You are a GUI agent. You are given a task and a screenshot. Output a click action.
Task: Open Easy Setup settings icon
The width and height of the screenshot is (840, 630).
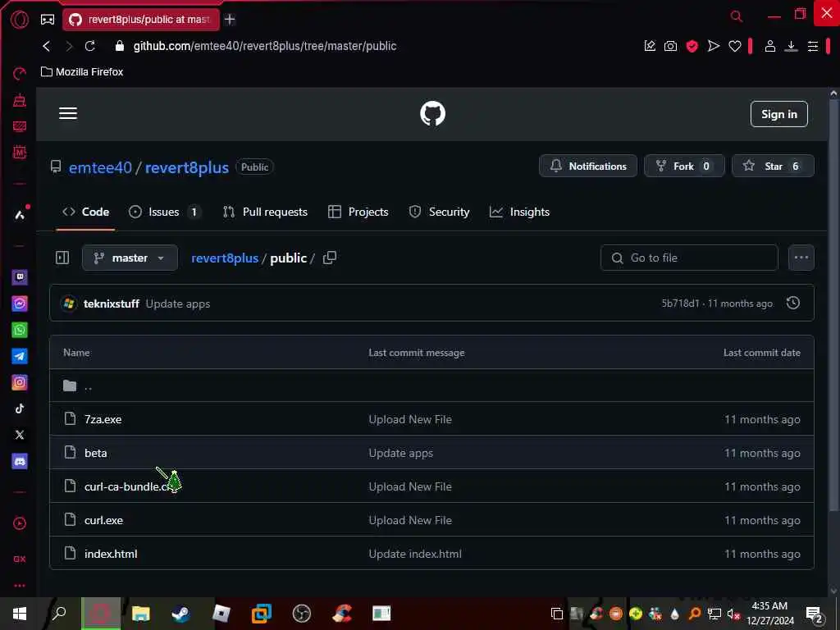[x=813, y=46]
